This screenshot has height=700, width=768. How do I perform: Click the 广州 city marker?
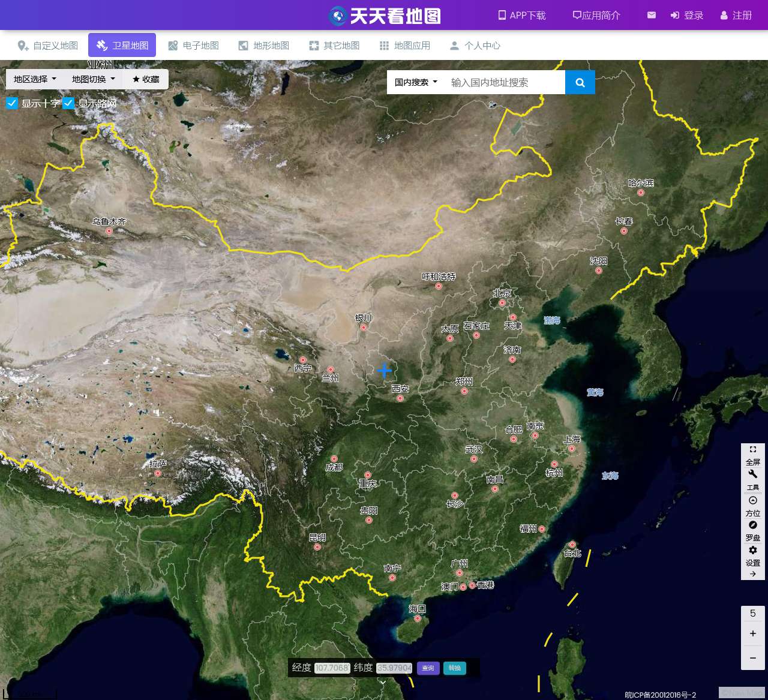pos(460,573)
